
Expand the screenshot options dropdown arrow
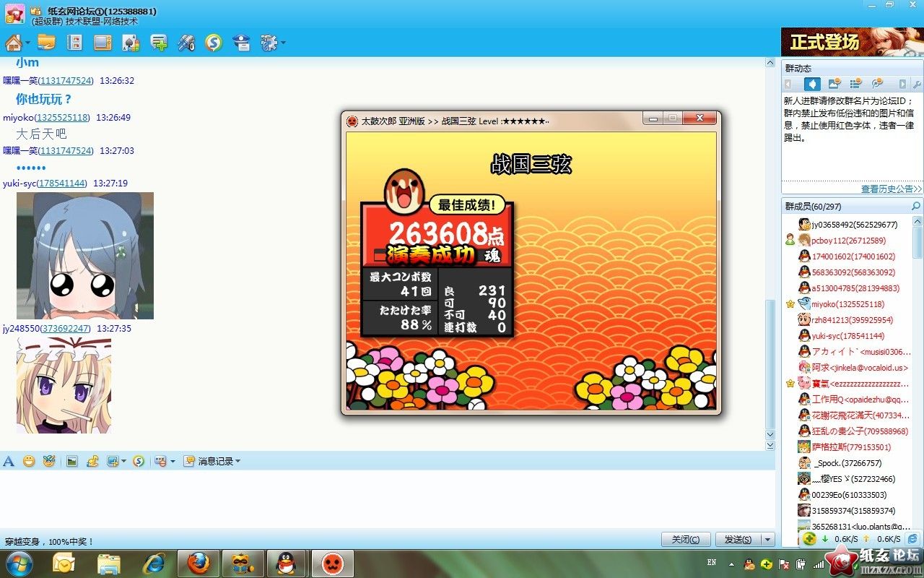pos(123,461)
